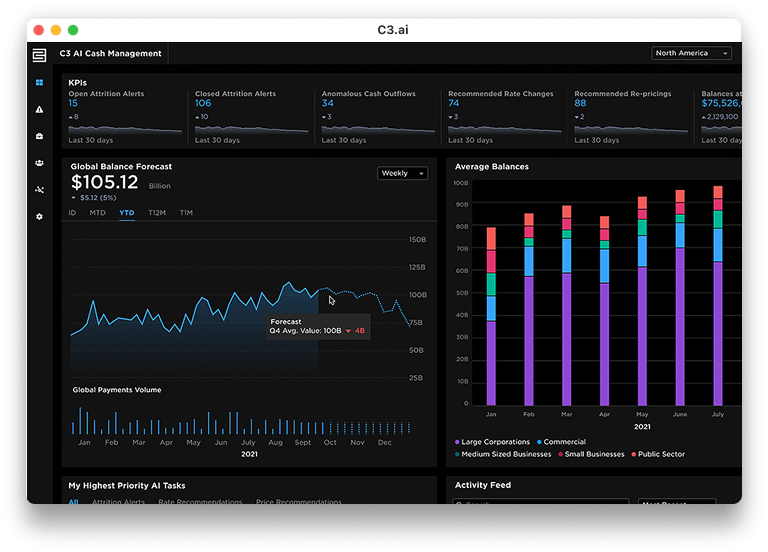
Task: Click the Jan bar in Average Balances
Action: pos(491,316)
